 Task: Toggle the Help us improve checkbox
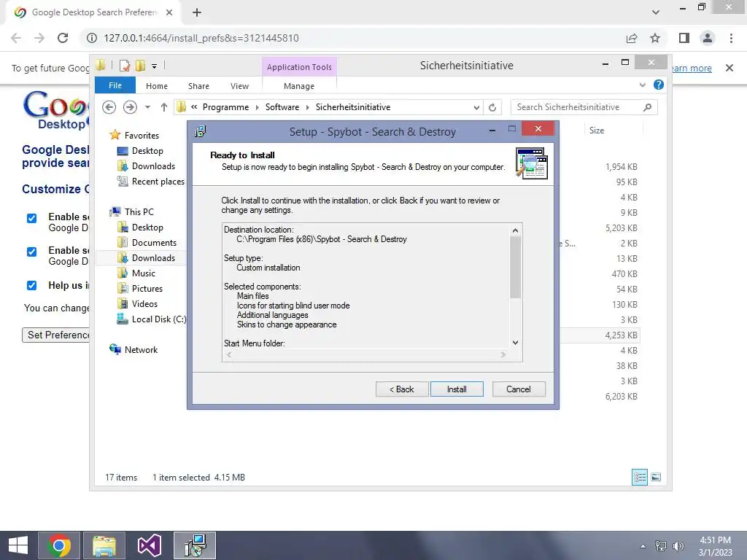pos(32,285)
